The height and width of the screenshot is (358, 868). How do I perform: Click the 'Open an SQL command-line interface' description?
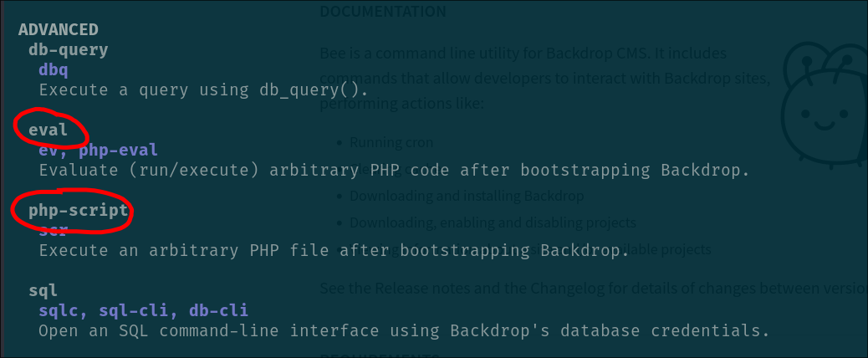(403, 330)
